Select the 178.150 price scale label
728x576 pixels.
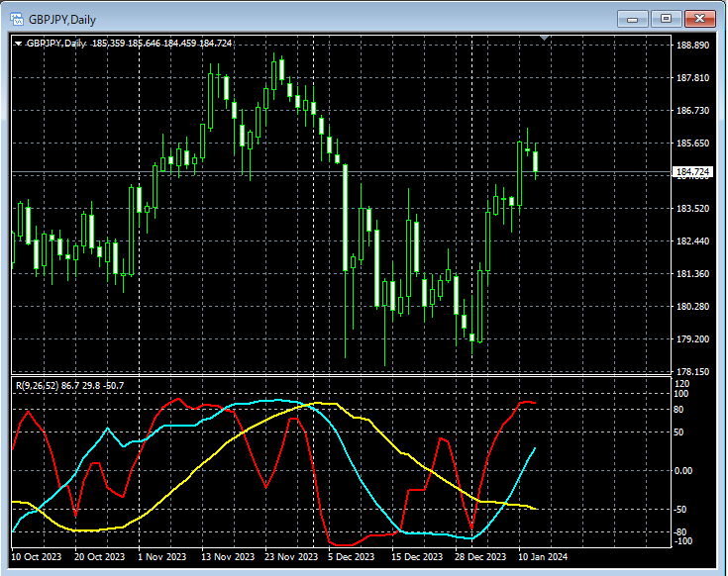pyautogui.click(x=692, y=371)
